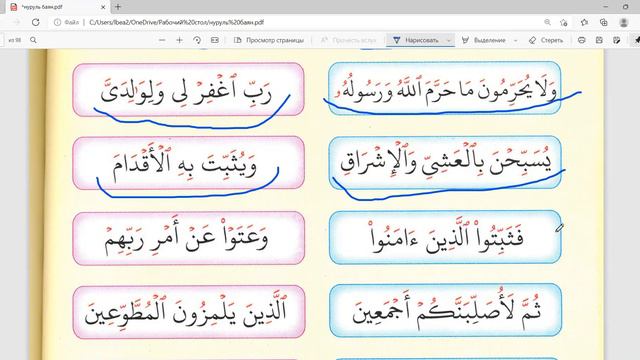Click the Файл label in the address bar
Screen dimensions: 640x360
pyautogui.click(x=71, y=22)
